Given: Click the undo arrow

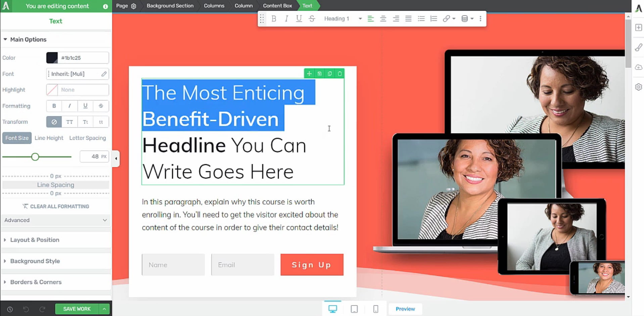Looking at the screenshot, I should (26, 309).
